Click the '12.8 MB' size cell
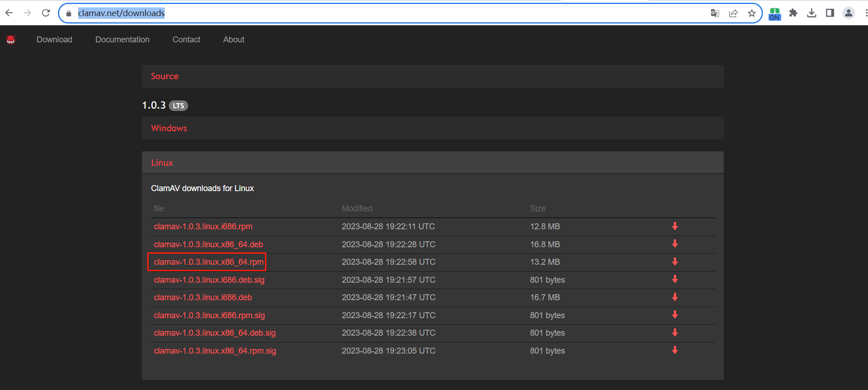868x390 pixels. (x=545, y=227)
